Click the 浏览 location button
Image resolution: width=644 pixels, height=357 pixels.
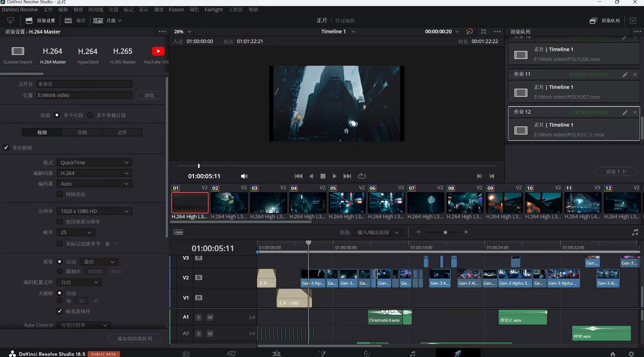(149, 95)
